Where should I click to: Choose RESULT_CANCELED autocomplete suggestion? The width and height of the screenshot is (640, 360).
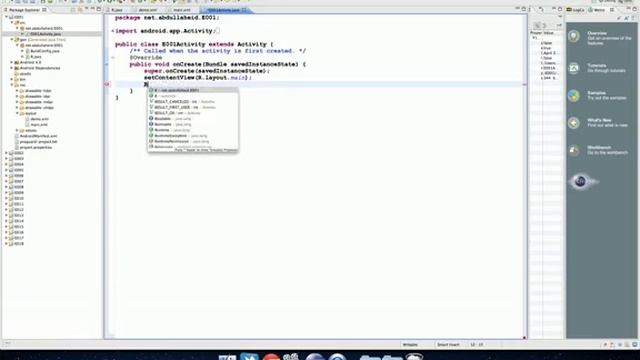[193, 102]
